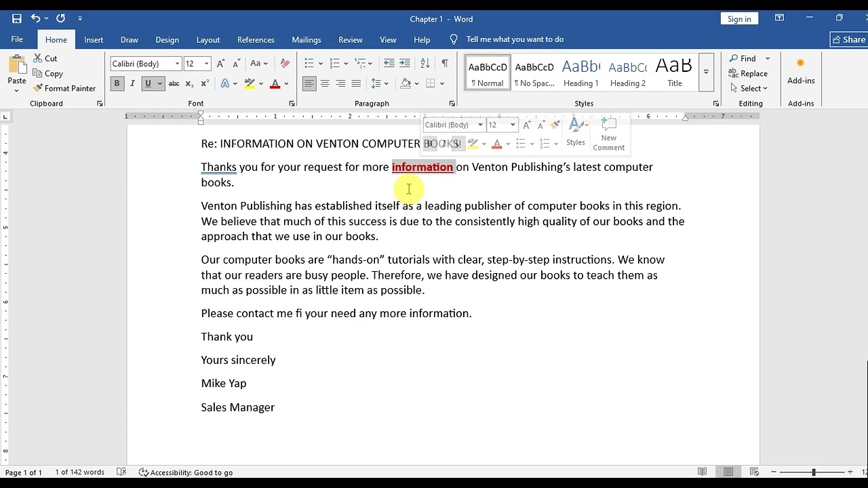Image resolution: width=868 pixels, height=488 pixels.
Task: Click Clear All Formatting eraser icon
Action: click(x=285, y=64)
